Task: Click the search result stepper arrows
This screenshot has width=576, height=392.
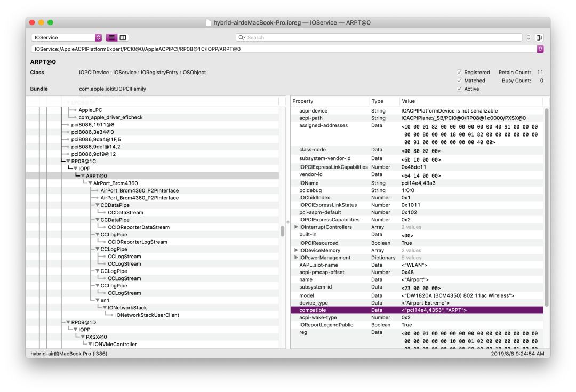Action: tap(529, 37)
